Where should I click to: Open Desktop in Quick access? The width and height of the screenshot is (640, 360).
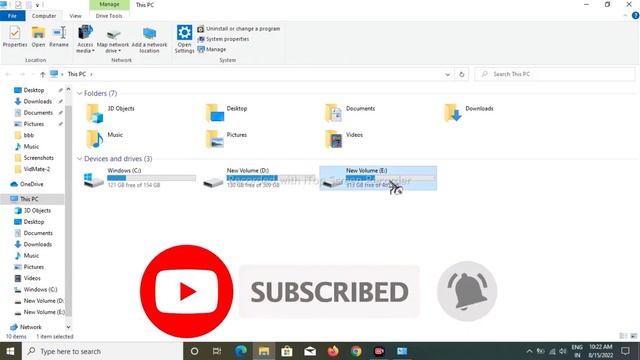click(x=33, y=90)
